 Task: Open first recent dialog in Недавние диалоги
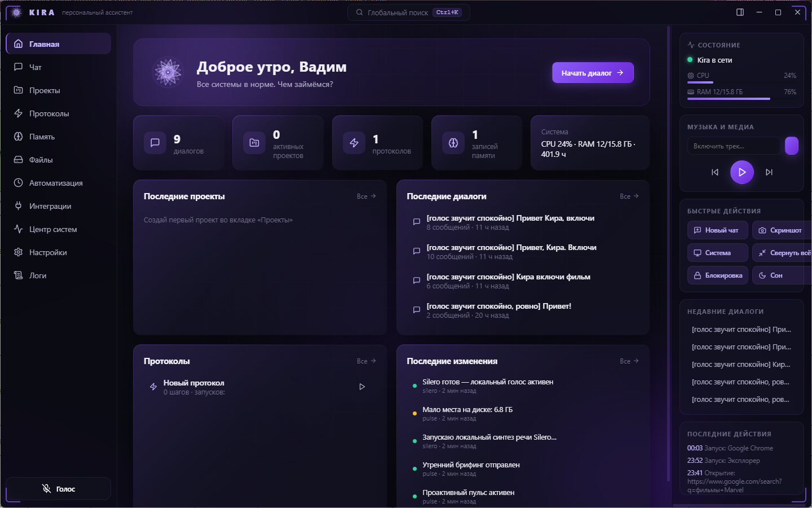(742, 330)
